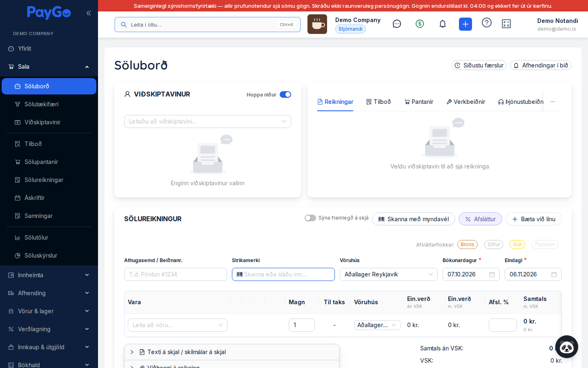Toggle the Hoppa niður switch
The width and height of the screenshot is (588, 368).
click(x=285, y=94)
